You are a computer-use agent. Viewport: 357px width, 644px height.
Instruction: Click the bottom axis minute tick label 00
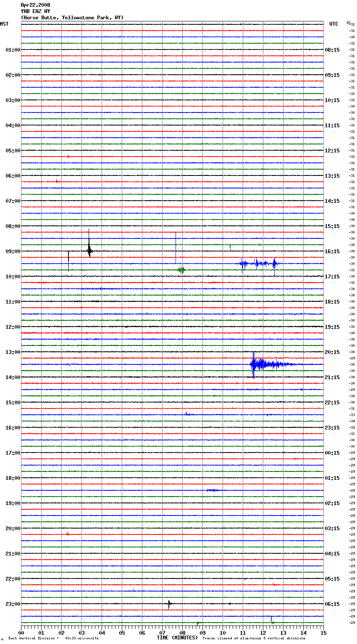tap(21, 633)
